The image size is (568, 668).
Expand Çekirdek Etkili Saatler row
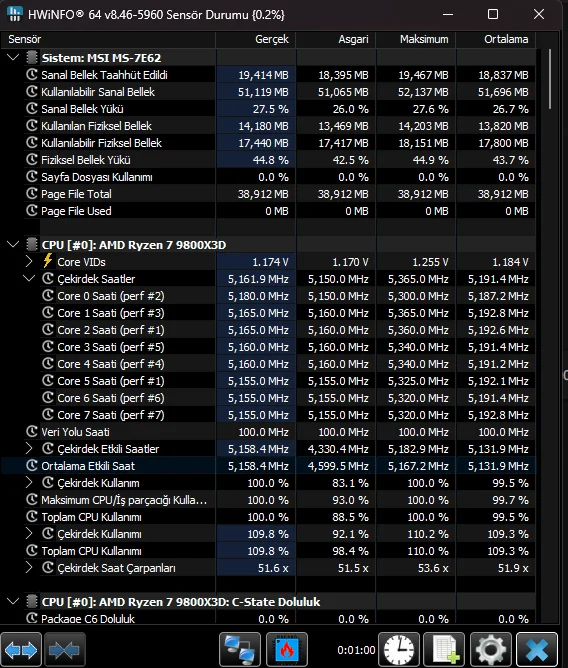(29, 448)
